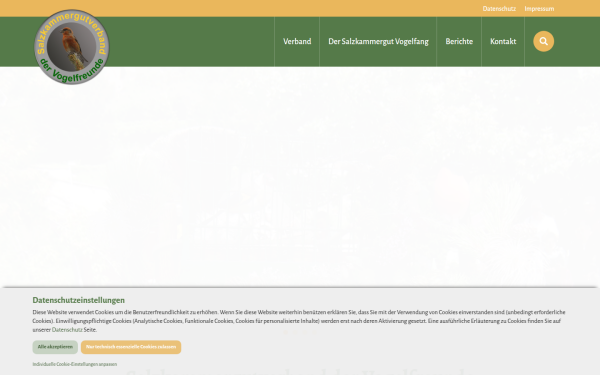Open the Kontakt menu item
600x375 pixels.
click(503, 41)
